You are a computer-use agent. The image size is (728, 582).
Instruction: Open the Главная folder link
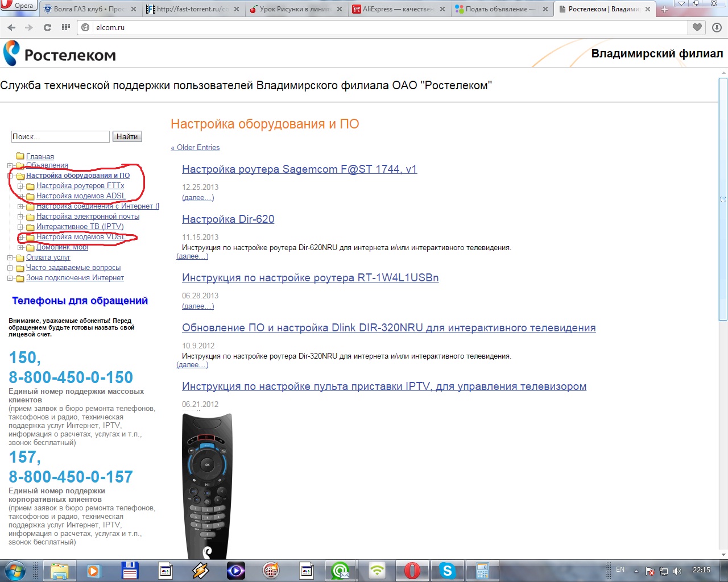point(40,156)
